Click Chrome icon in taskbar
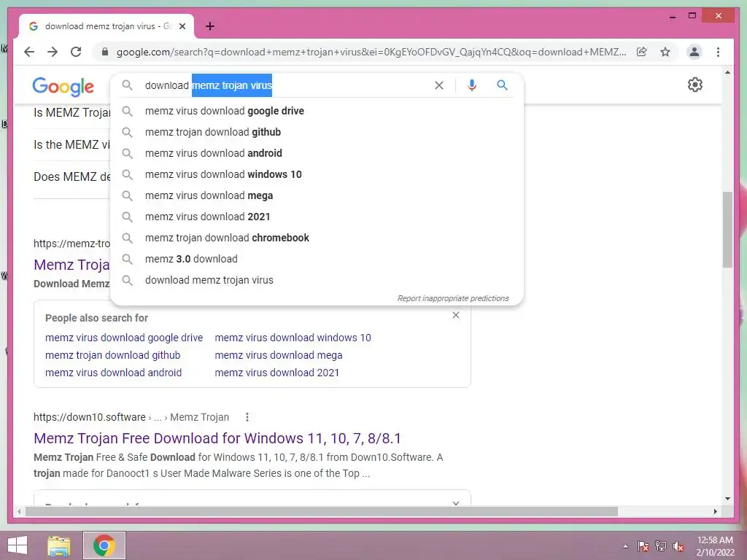 [104, 545]
